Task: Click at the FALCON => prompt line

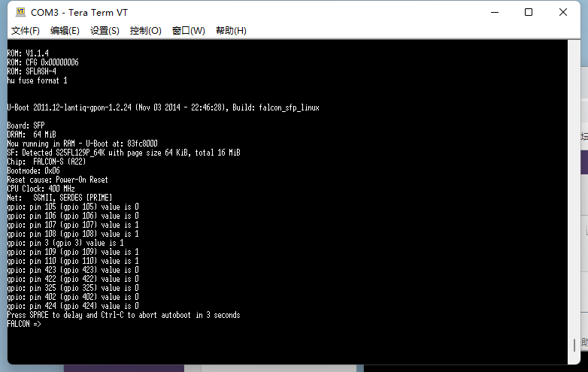Action: [24, 324]
